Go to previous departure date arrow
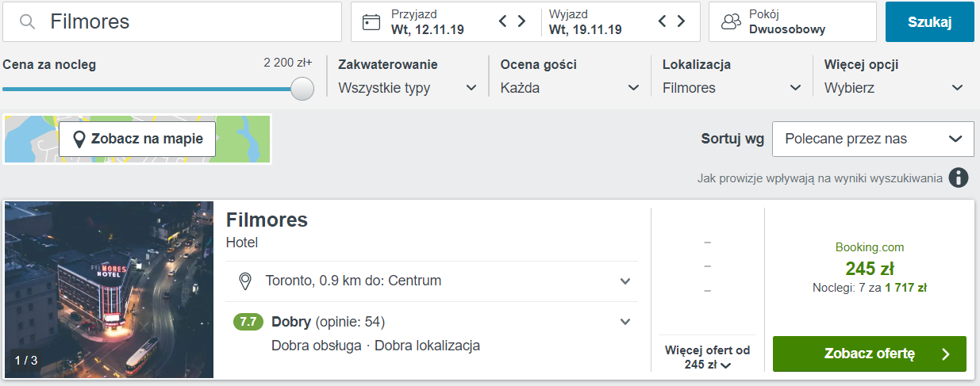The width and height of the screenshot is (980, 386). [x=663, y=21]
